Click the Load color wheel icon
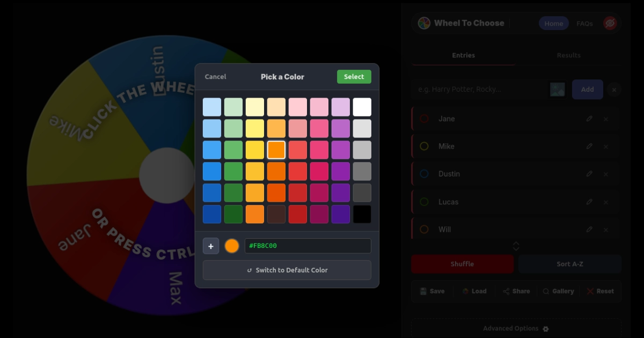This screenshot has height=338, width=644. 465,291
